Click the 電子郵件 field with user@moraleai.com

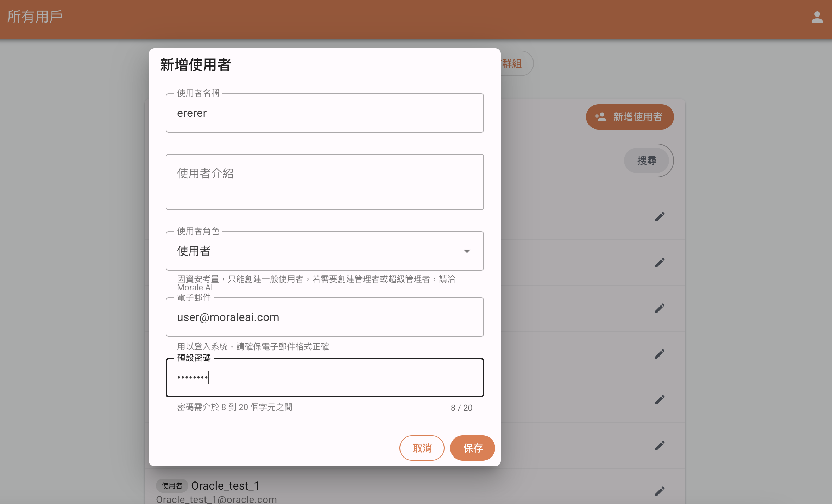coord(324,317)
